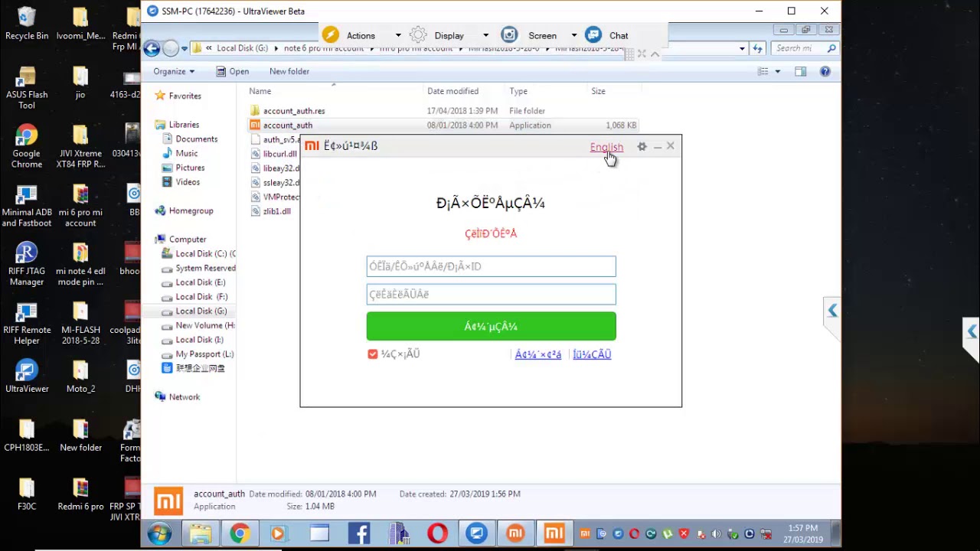
Task: Open the UltraViewer Chat panel
Action: 619,35
